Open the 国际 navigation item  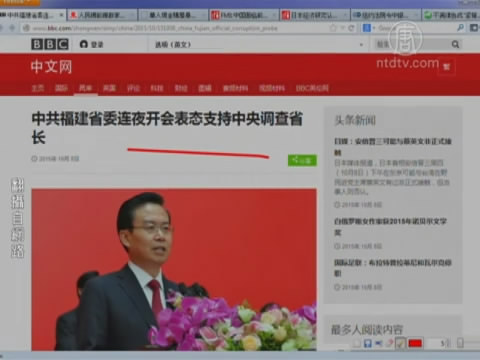click(61, 88)
